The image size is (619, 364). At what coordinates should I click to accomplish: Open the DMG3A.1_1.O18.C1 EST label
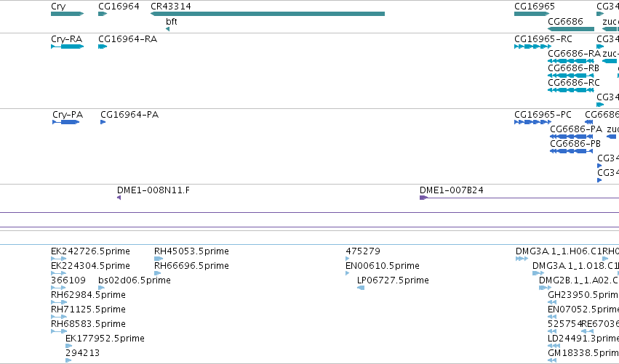pos(575,266)
